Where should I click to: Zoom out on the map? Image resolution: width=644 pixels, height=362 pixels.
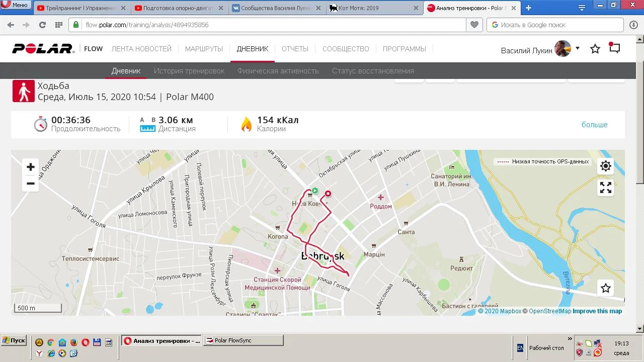pos(31,184)
